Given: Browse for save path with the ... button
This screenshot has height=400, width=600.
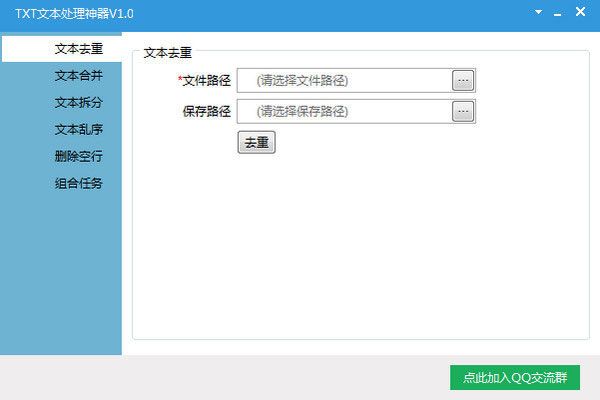Looking at the screenshot, I should tap(463, 112).
